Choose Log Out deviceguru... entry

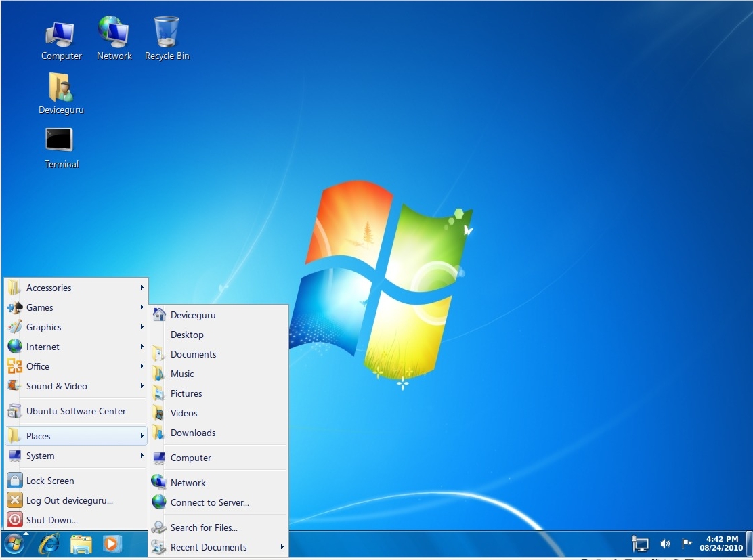(x=70, y=500)
